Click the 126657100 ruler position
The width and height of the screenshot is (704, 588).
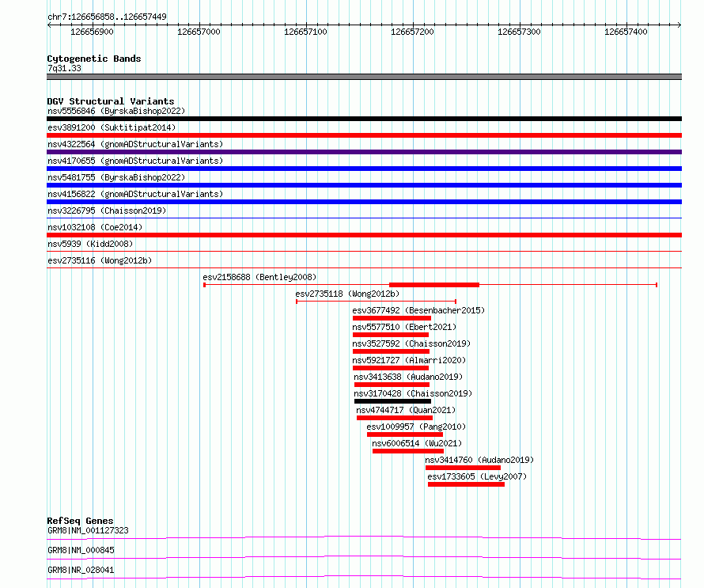coord(306,32)
